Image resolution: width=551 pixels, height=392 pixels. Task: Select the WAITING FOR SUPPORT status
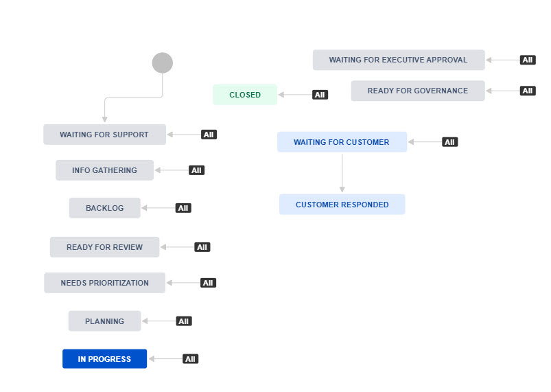click(x=105, y=135)
